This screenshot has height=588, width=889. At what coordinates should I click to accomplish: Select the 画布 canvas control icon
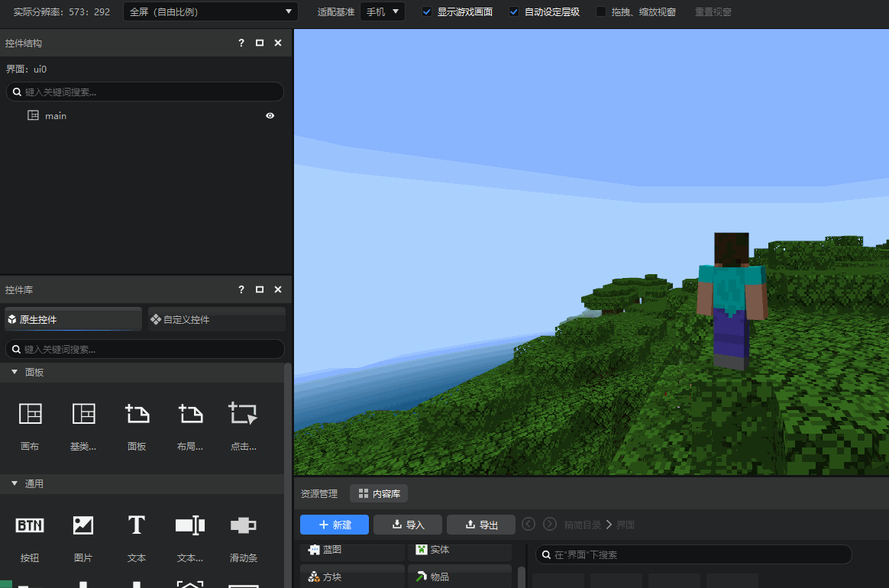[x=30, y=414]
